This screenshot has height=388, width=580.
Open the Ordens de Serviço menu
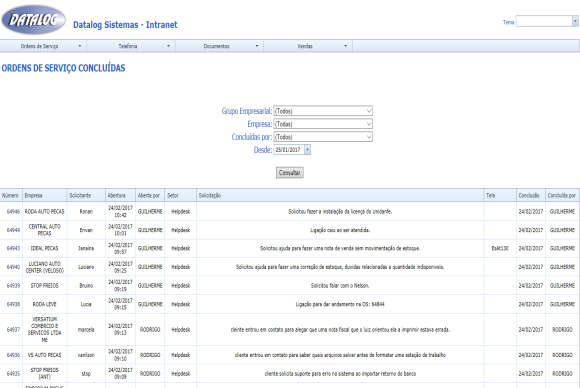click(43, 46)
